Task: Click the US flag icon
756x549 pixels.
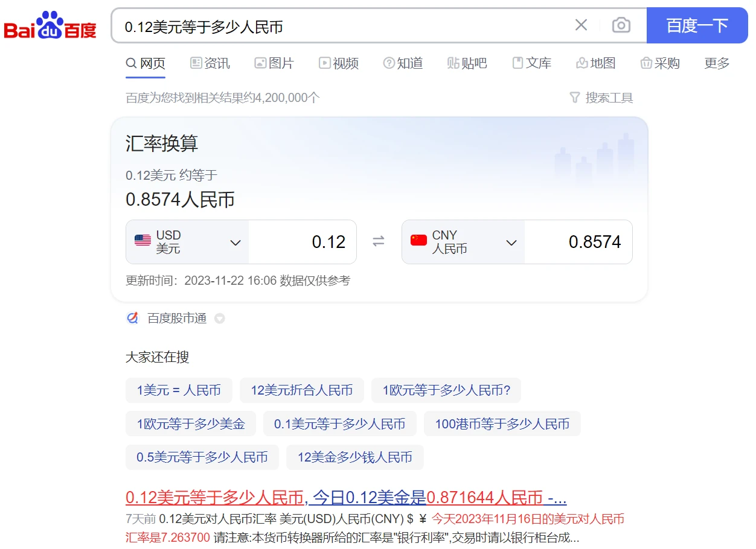Action: coord(143,241)
